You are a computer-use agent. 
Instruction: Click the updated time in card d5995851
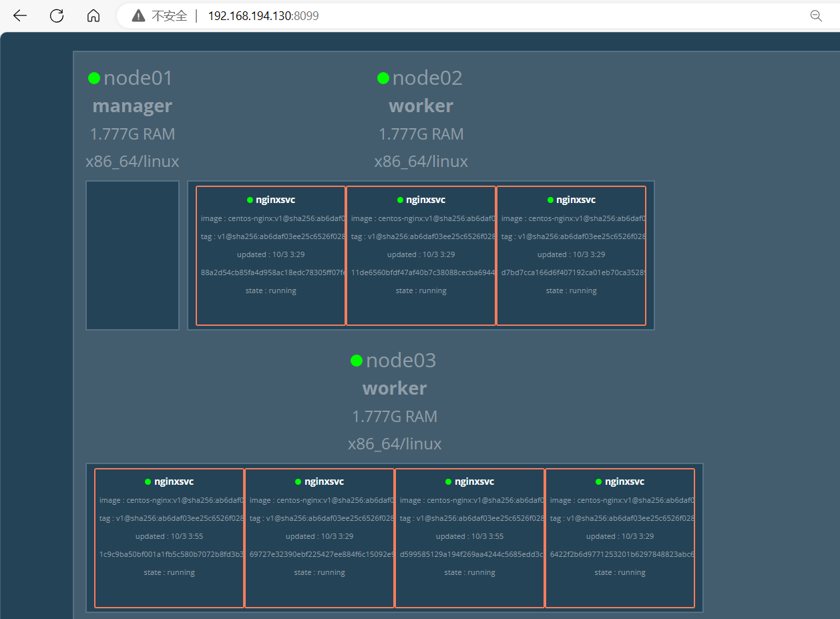click(469, 536)
